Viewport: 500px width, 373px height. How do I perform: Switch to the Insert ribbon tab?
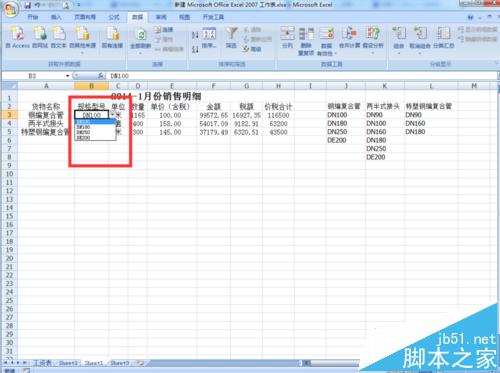[x=56, y=17]
